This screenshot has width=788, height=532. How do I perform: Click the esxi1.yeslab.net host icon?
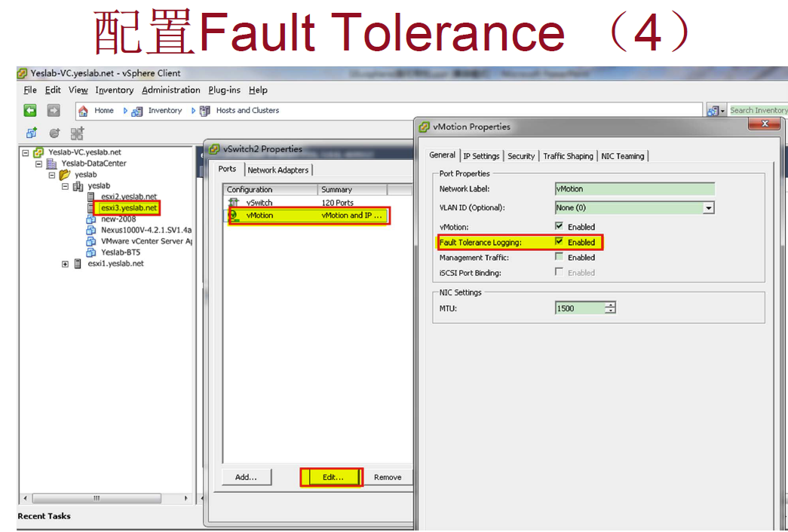pos(78,263)
